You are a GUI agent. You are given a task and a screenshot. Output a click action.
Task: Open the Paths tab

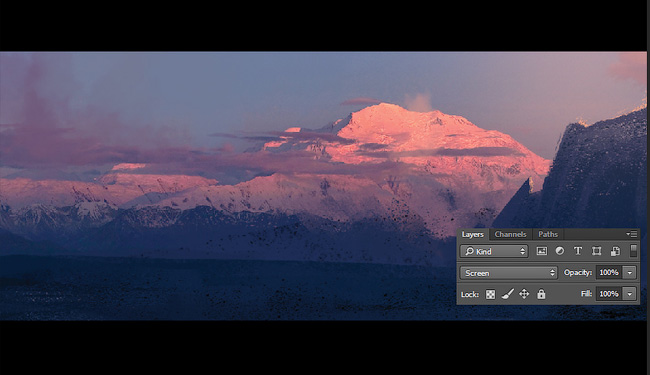click(x=548, y=235)
